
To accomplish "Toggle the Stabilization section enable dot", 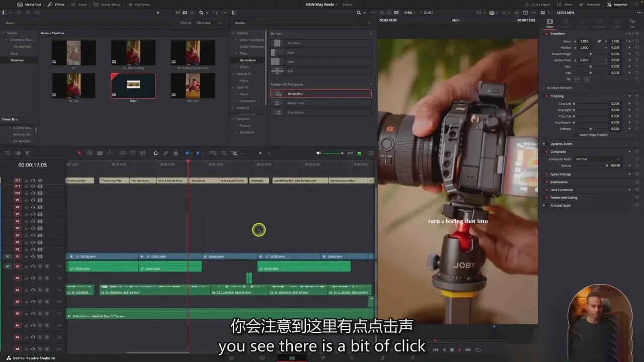I will [x=546, y=182].
